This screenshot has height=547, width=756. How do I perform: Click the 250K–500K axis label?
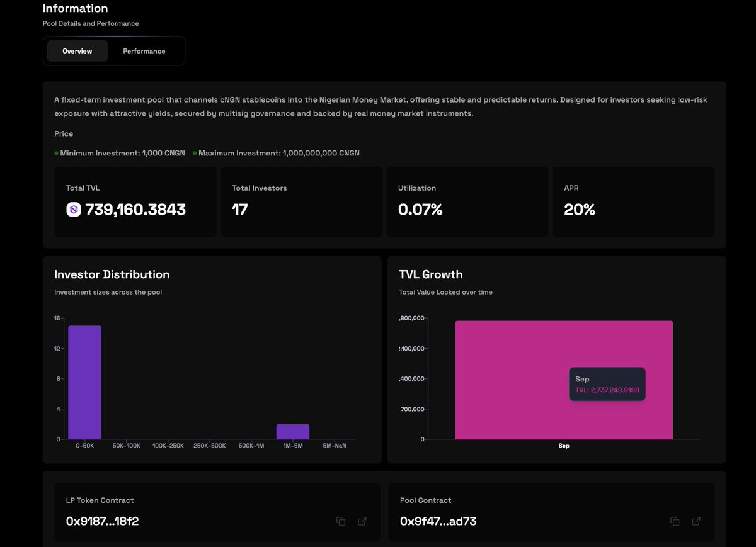(210, 446)
